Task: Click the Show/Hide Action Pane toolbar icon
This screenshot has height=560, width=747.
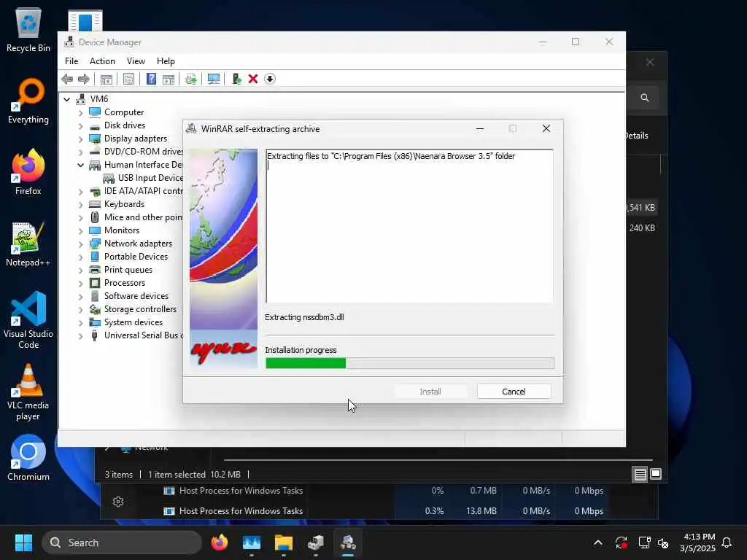Action: (x=169, y=79)
